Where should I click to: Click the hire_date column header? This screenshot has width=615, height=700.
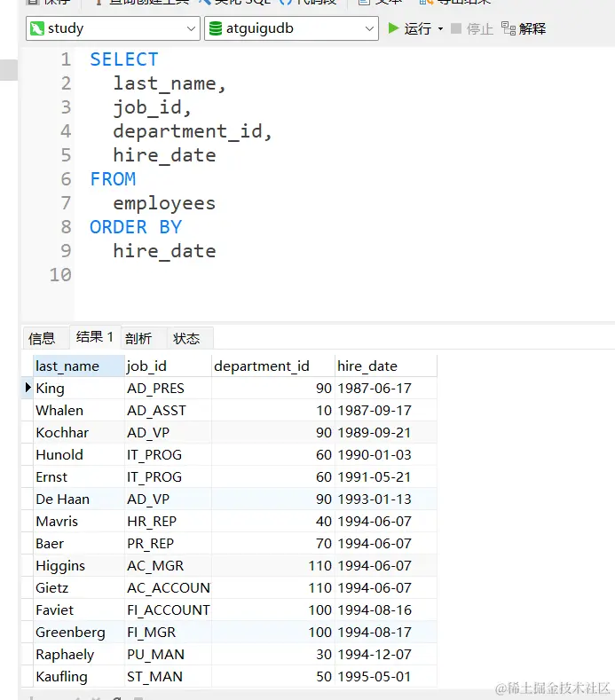(x=386, y=366)
